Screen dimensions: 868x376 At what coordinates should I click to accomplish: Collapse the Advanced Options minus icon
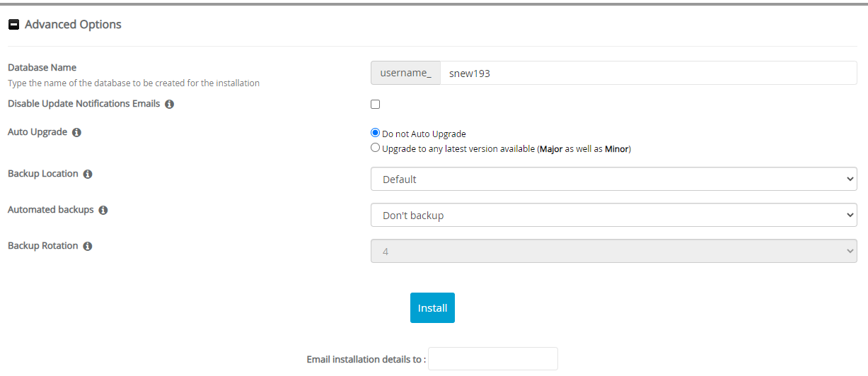pyautogui.click(x=13, y=25)
